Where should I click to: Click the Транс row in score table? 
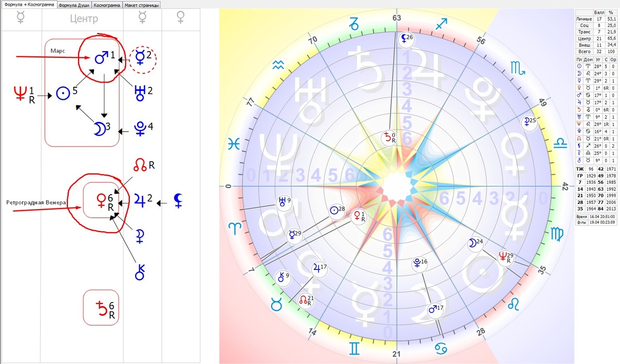tap(596, 31)
